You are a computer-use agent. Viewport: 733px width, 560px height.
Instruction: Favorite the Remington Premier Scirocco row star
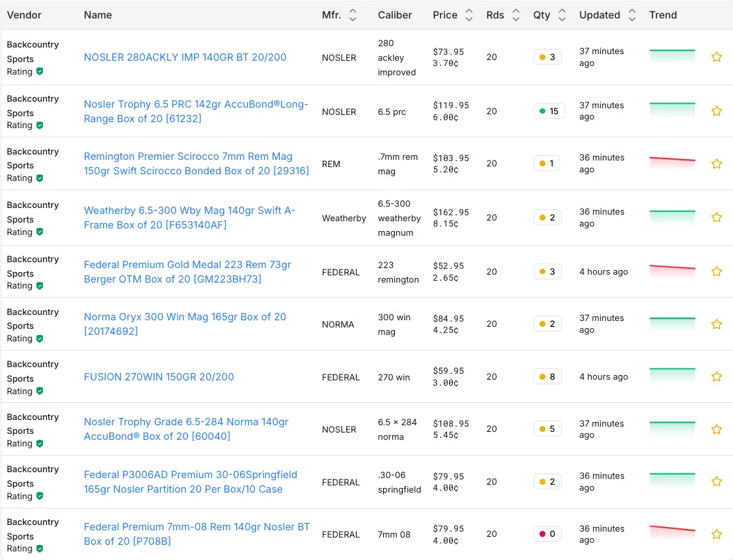pyautogui.click(x=716, y=164)
